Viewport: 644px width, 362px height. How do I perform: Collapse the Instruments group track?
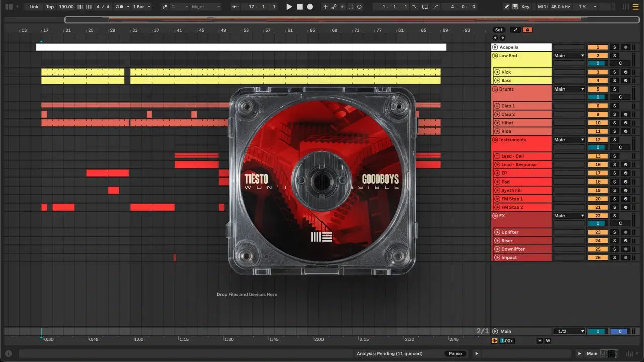click(x=495, y=140)
